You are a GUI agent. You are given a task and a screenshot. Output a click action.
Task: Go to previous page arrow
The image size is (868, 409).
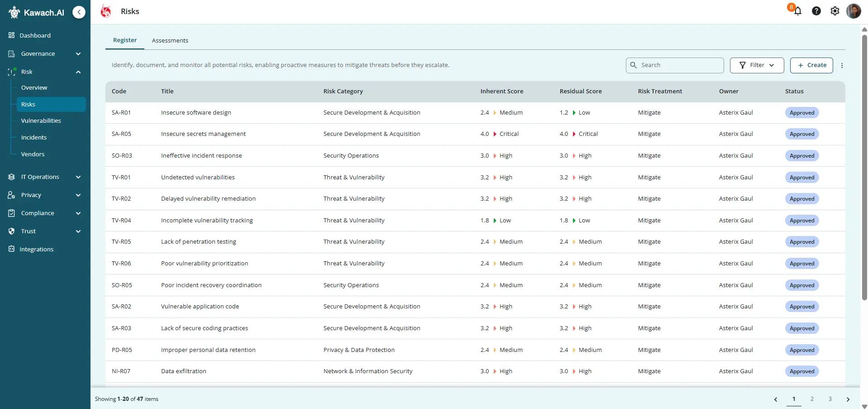[x=776, y=399]
